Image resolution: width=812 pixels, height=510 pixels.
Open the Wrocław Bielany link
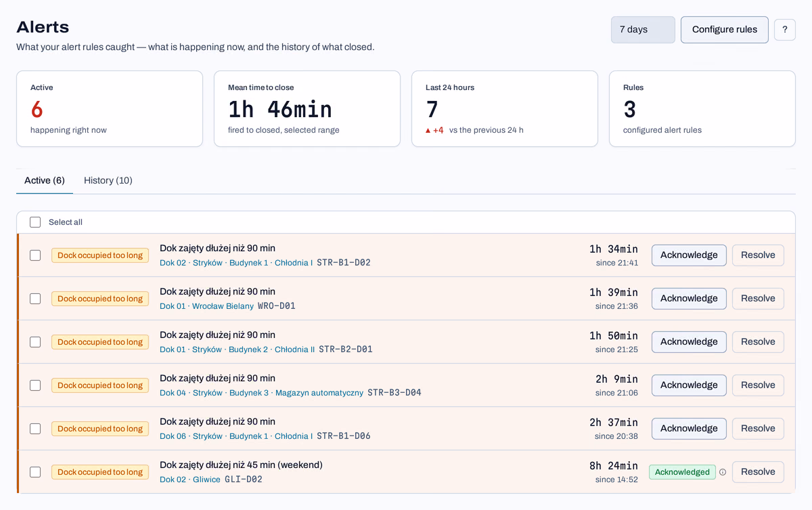coord(223,306)
